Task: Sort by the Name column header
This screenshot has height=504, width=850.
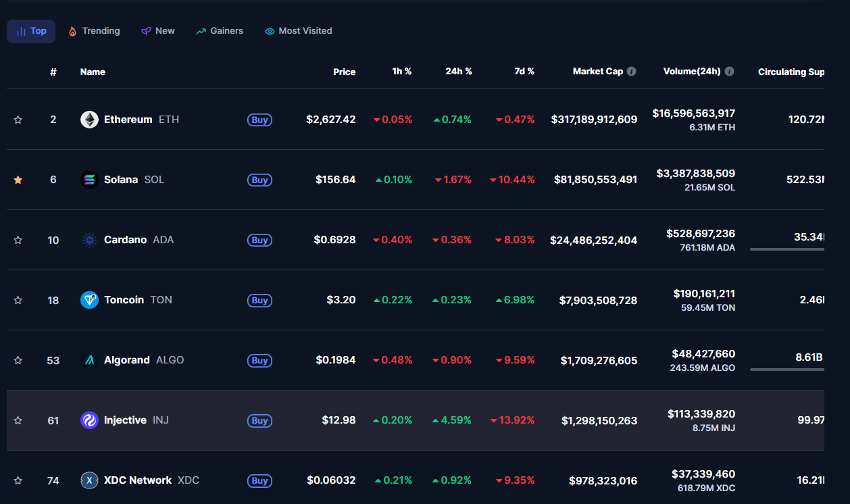Action: (93, 72)
